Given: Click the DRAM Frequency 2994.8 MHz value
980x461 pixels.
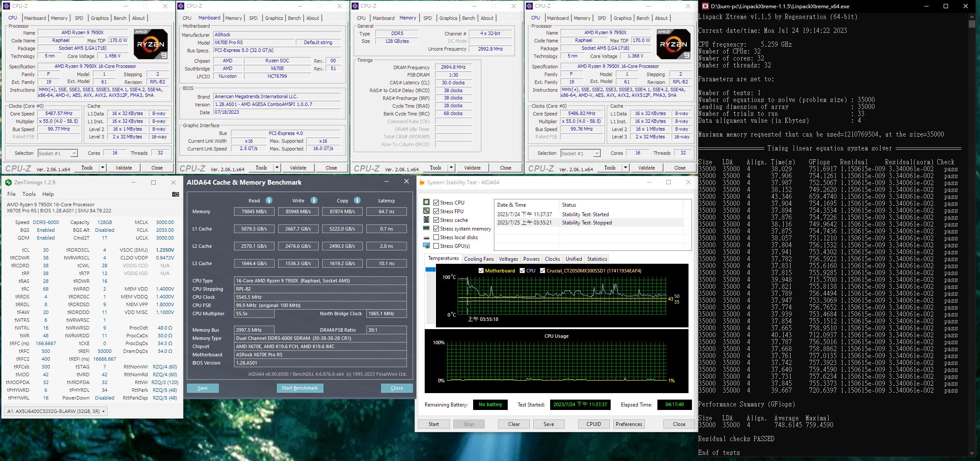Looking at the screenshot, I should (x=453, y=67).
